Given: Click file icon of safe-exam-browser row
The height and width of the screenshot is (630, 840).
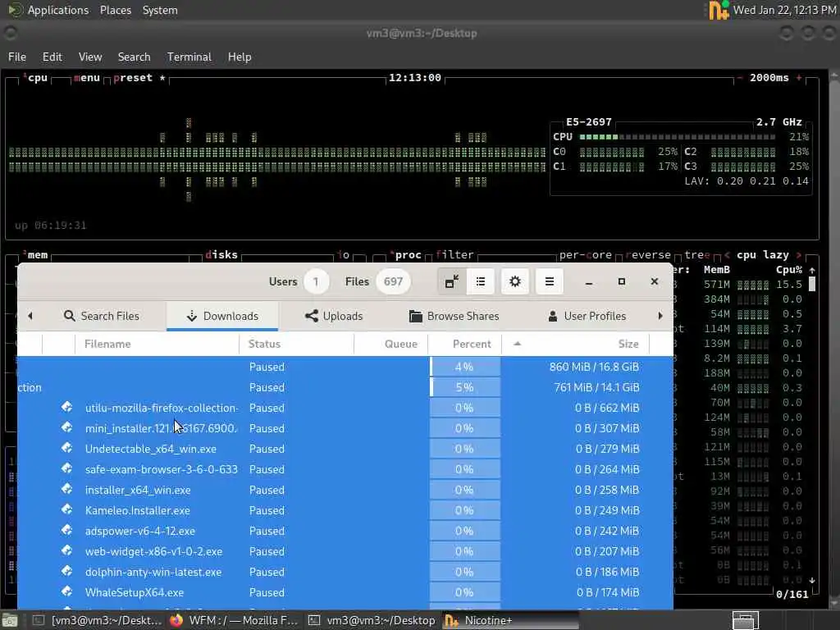Looking at the screenshot, I should (66, 468).
